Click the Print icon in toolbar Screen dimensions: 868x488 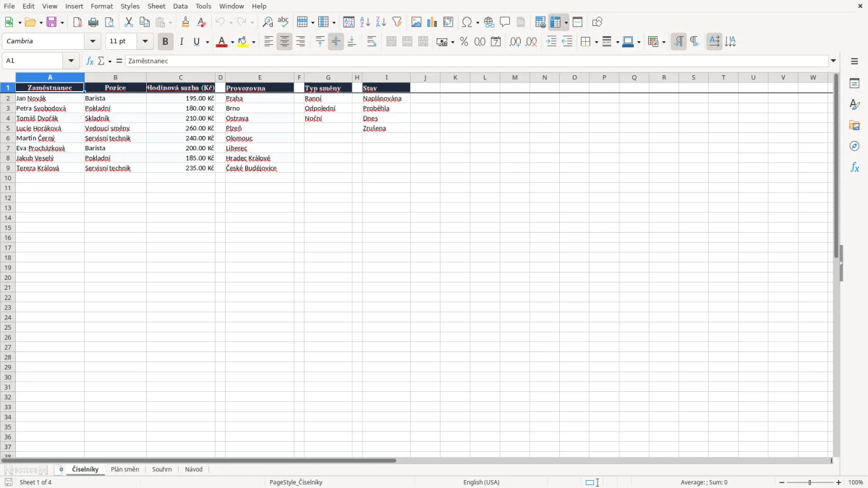click(93, 22)
